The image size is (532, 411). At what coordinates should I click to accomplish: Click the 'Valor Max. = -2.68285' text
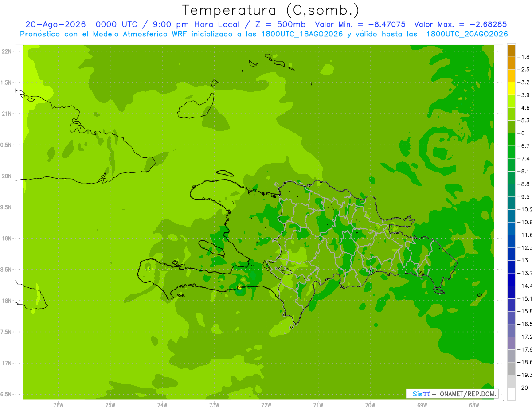460,24
